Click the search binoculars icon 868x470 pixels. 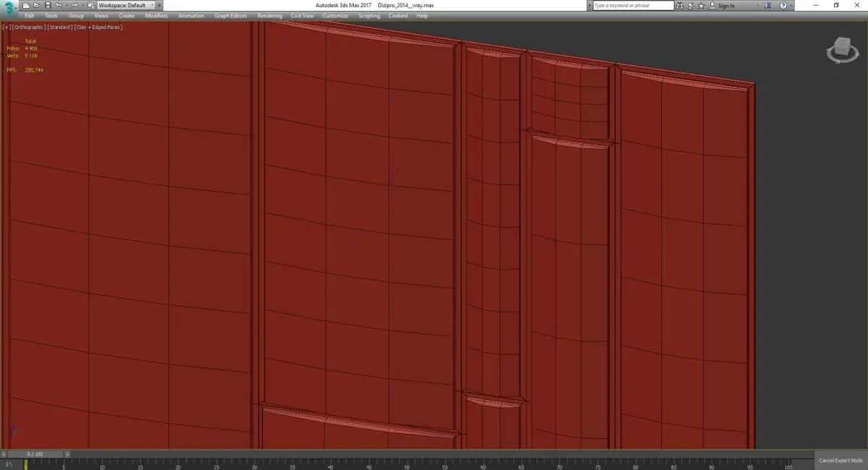click(x=680, y=5)
